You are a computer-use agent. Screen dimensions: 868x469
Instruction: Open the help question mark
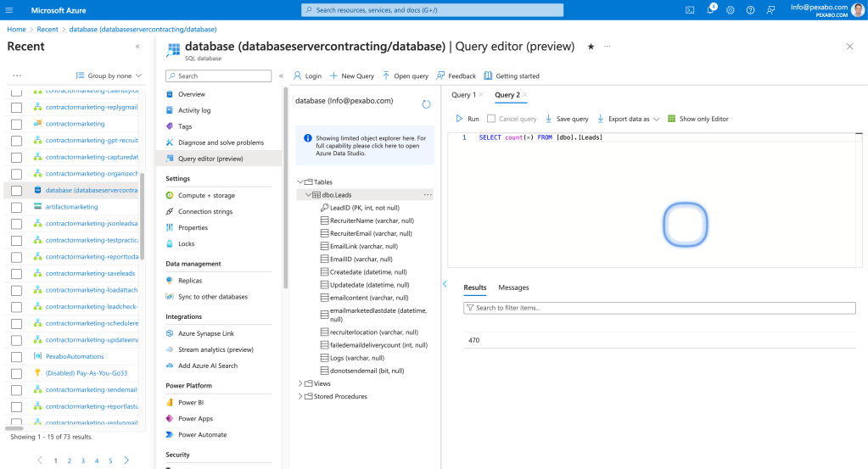[750, 10]
